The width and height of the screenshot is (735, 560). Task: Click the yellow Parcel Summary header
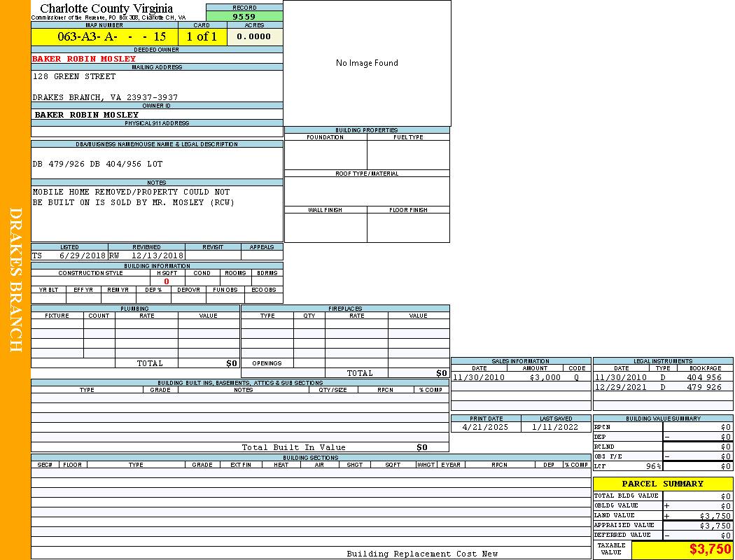[662, 484]
